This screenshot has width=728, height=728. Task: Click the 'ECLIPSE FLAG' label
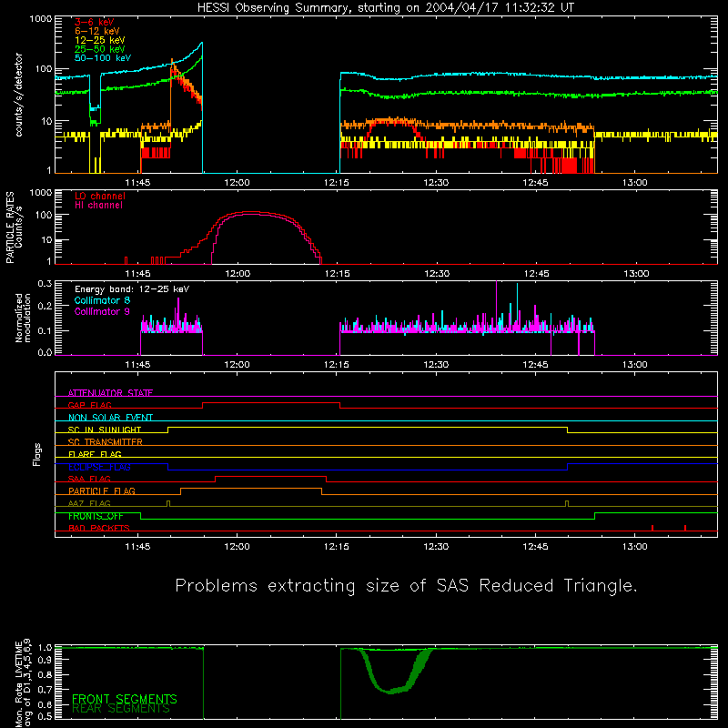(x=99, y=467)
